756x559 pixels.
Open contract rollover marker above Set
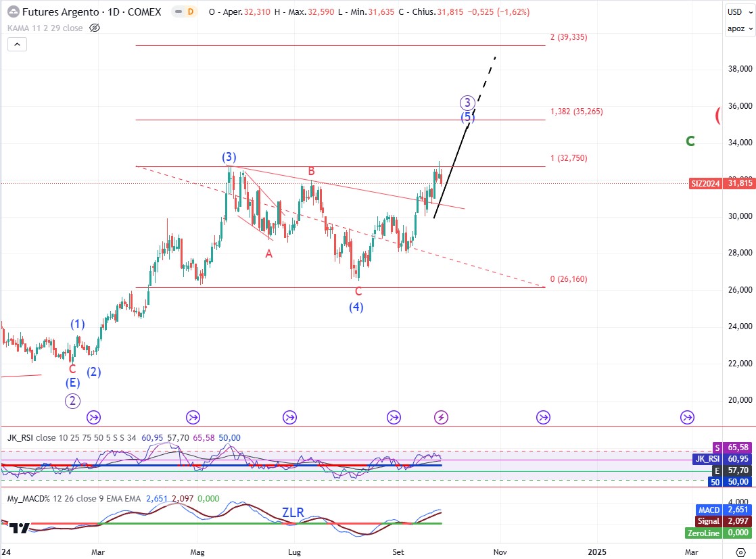point(394,417)
